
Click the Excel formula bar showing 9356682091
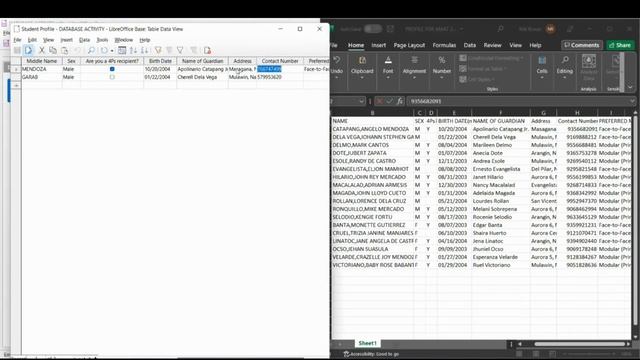(518, 101)
